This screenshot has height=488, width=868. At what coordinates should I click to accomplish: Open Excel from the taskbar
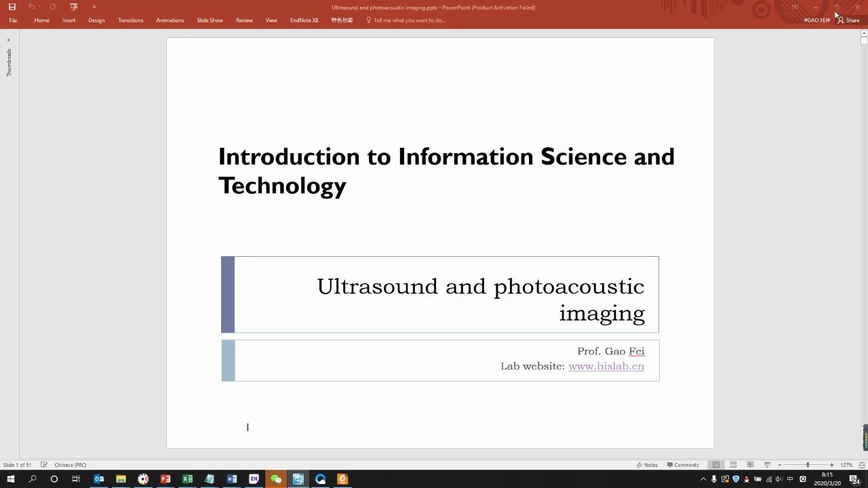pyautogui.click(x=187, y=479)
